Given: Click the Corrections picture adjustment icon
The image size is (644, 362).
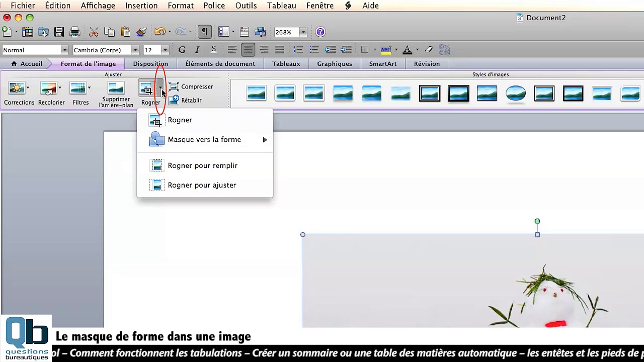Looking at the screenshot, I should tap(17, 88).
